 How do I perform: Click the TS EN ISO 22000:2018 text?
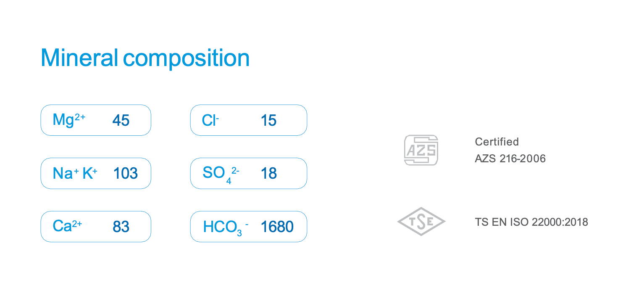531,222
